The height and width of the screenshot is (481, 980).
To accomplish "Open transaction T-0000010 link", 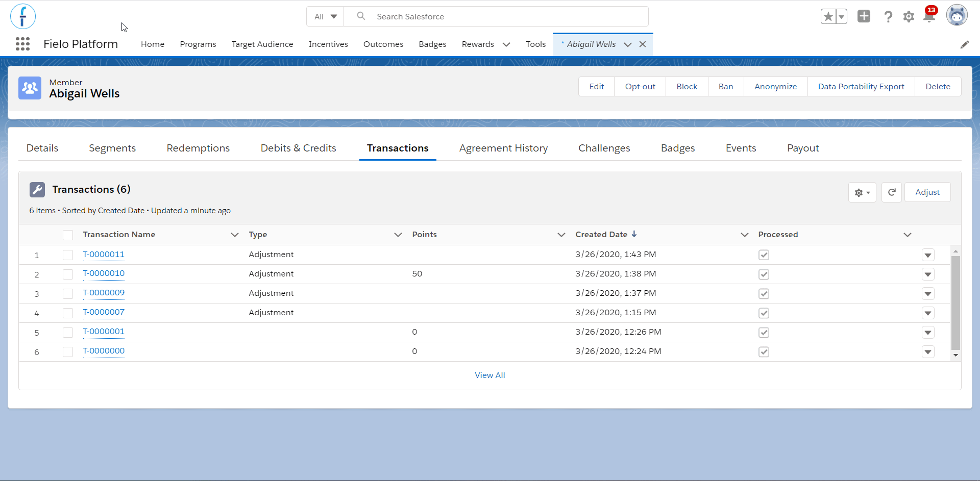I will (104, 273).
